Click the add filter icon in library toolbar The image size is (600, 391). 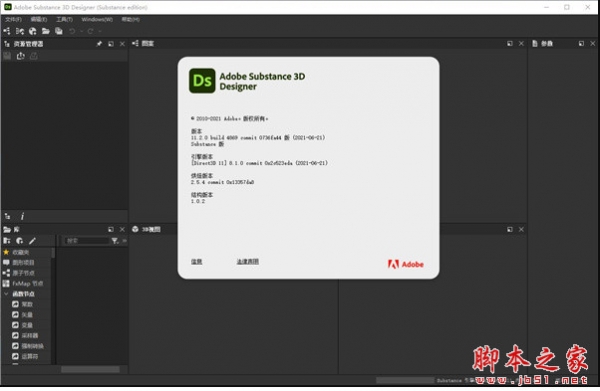20,241
